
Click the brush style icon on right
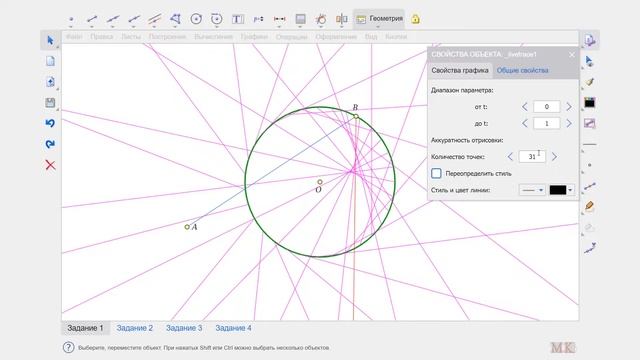coord(590,82)
